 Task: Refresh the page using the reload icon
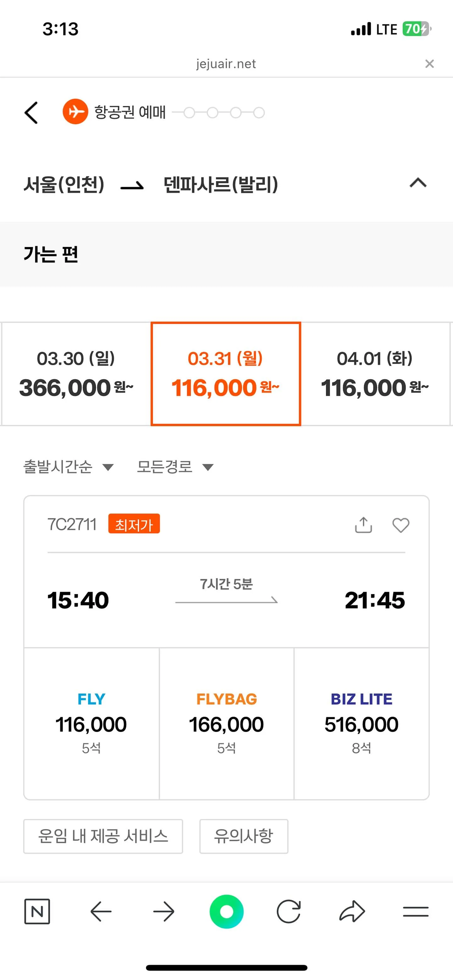coord(289,911)
